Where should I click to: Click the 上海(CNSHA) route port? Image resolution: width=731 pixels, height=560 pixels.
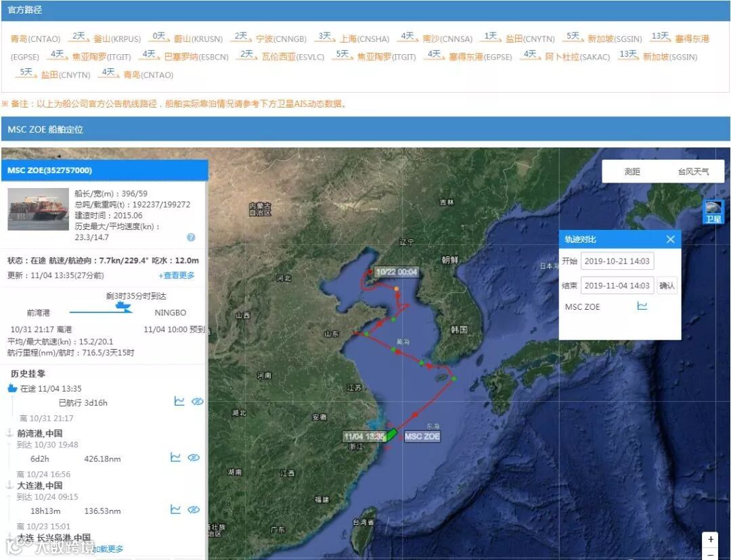tap(364, 39)
